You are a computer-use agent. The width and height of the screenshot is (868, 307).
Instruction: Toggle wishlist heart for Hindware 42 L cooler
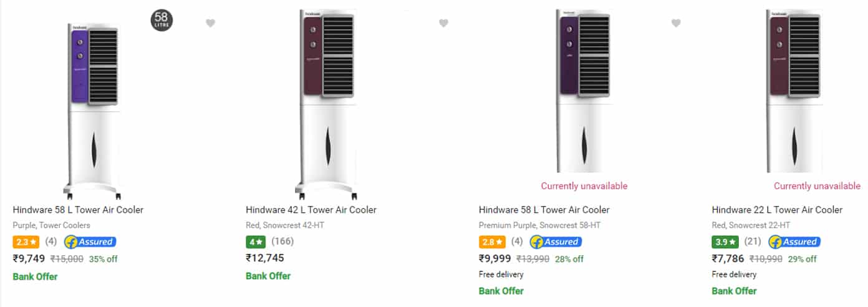(x=443, y=23)
